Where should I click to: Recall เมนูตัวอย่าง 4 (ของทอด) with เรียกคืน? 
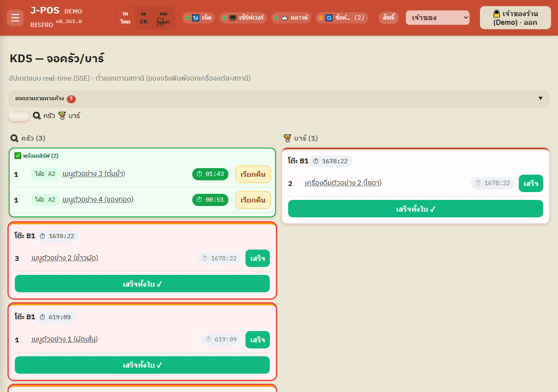(x=253, y=200)
